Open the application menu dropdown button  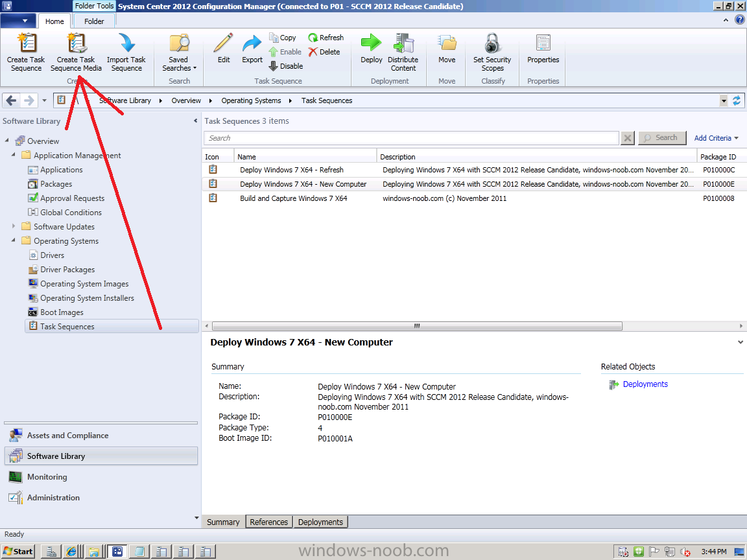point(18,21)
